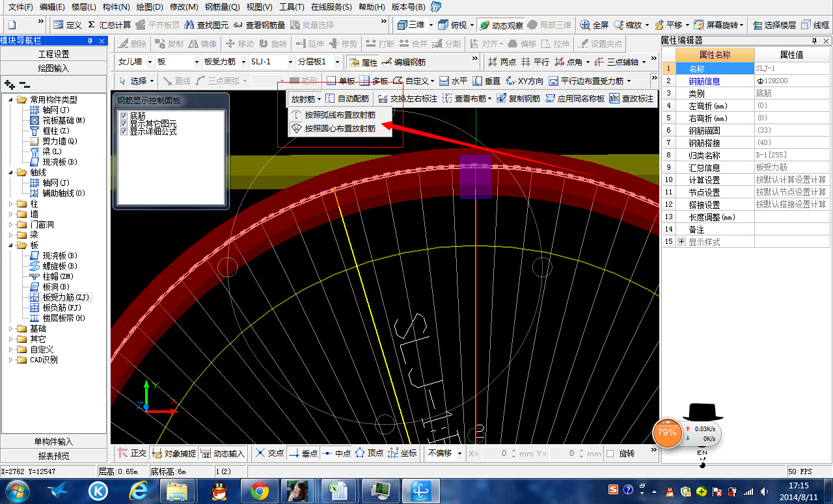Activate 动态观察 tool
The height and width of the screenshot is (504, 833).
(x=500, y=25)
